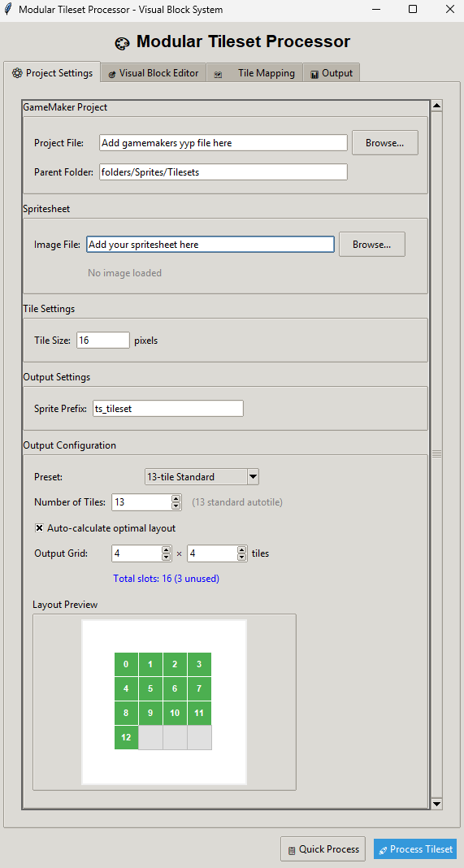Open the Output tab
Viewport: 464px width, 868px height.
coord(331,73)
